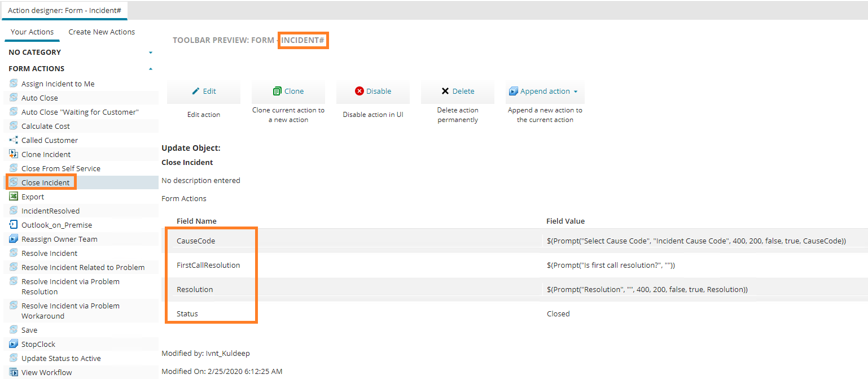This screenshot has width=868, height=383.
Task: Click the Called Customer action icon
Action: click(x=12, y=140)
